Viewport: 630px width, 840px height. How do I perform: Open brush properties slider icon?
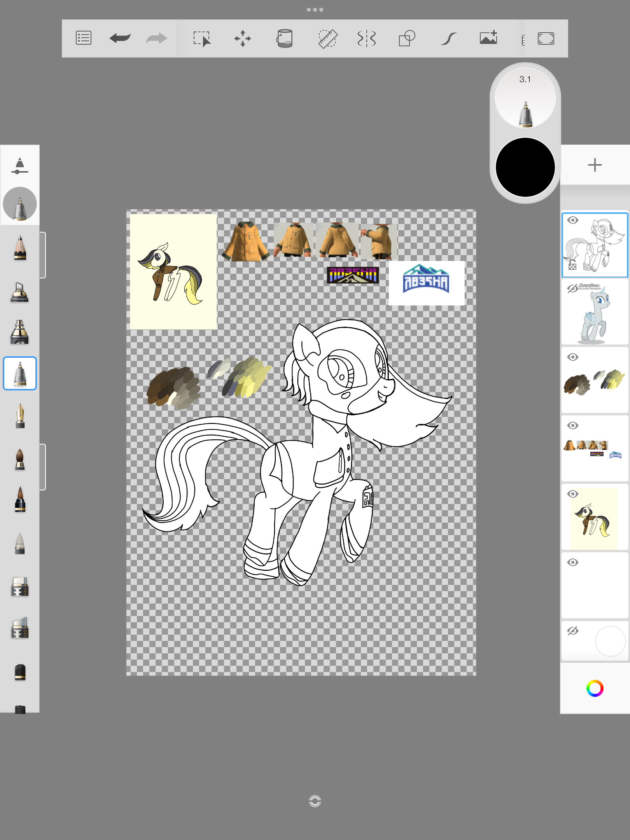pyautogui.click(x=20, y=166)
